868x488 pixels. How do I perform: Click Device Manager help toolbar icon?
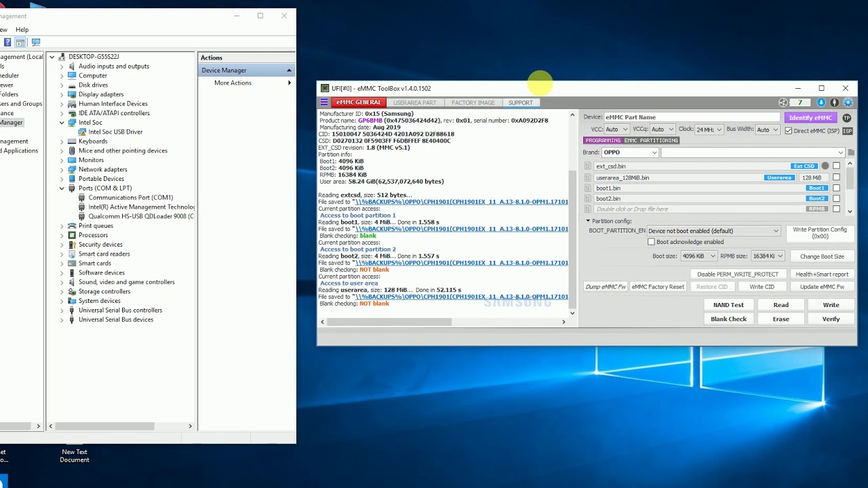7,42
